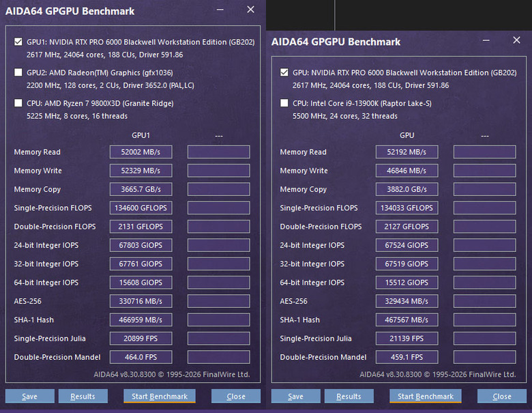Select the 52329 MB/s Memory Write value
The image size is (532, 413).
[141, 171]
